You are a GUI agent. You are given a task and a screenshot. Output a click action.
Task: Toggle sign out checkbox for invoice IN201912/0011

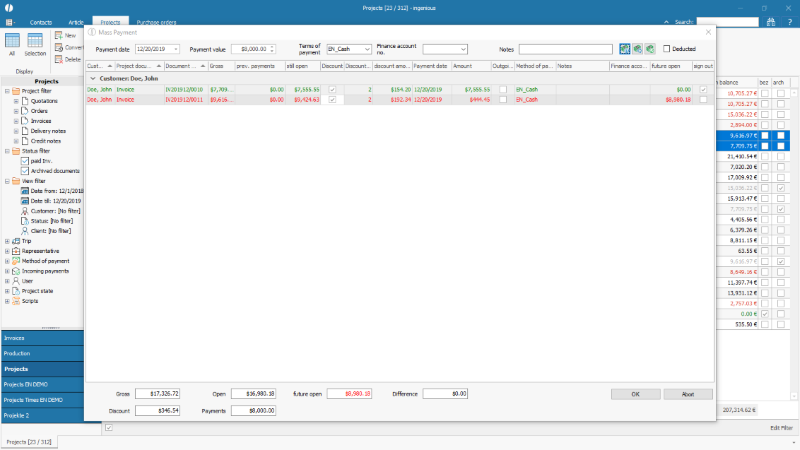tap(703, 99)
